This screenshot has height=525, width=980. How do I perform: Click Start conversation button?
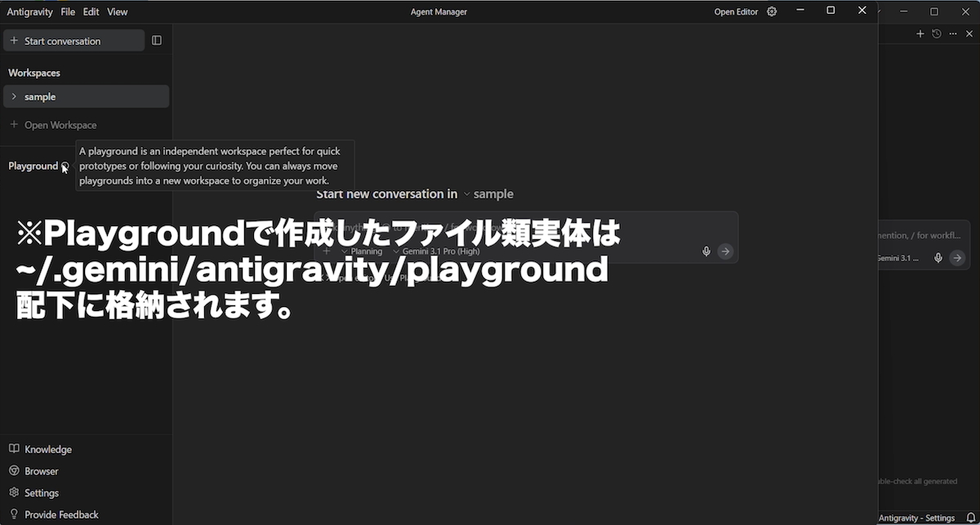73,41
